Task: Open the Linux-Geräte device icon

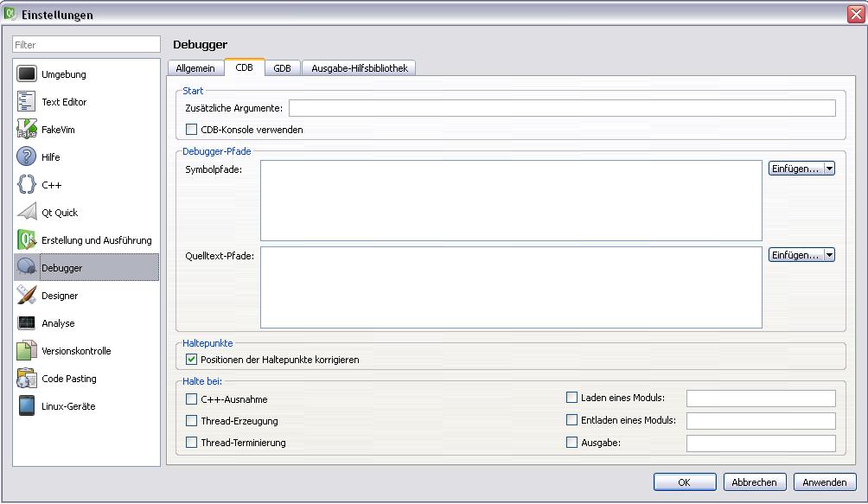Action: coord(27,405)
